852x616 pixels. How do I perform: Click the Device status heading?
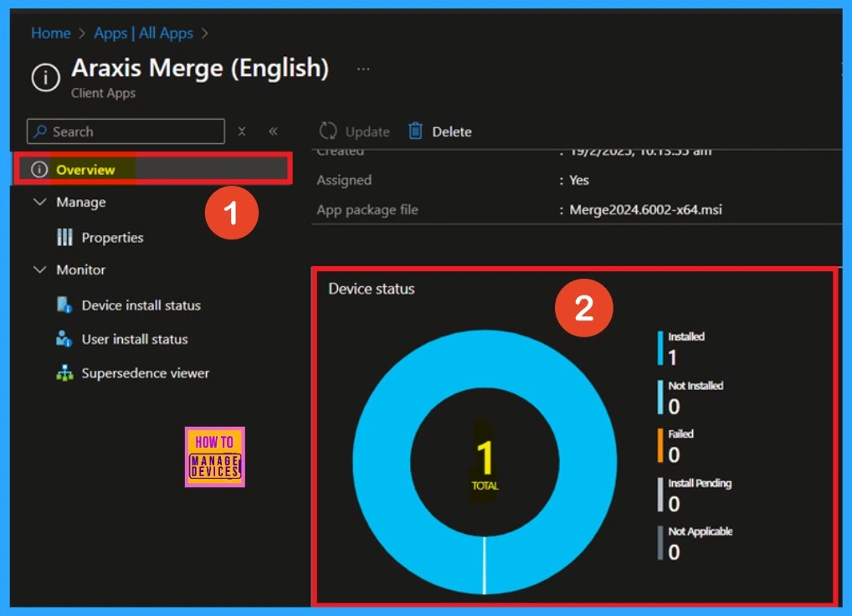click(x=371, y=289)
